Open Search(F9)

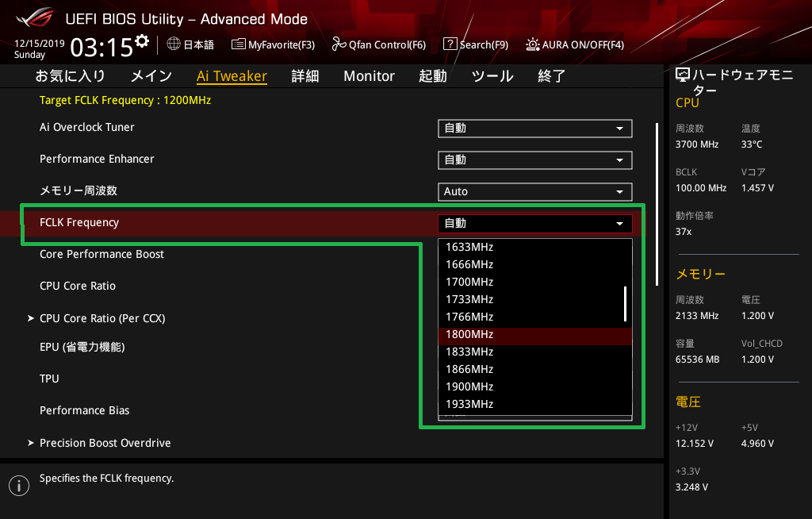(x=476, y=44)
